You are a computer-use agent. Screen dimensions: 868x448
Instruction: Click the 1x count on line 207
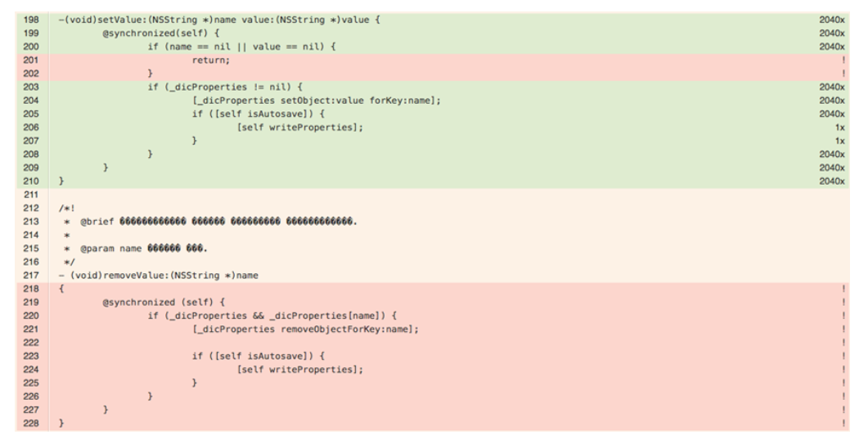[x=838, y=141]
